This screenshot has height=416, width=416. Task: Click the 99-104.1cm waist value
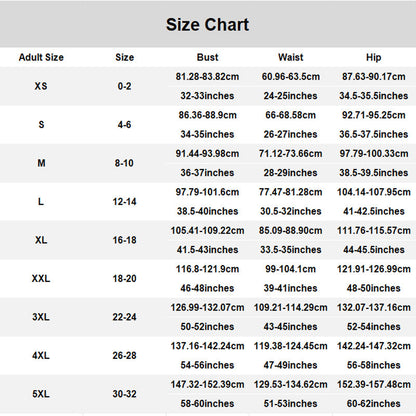291,269
